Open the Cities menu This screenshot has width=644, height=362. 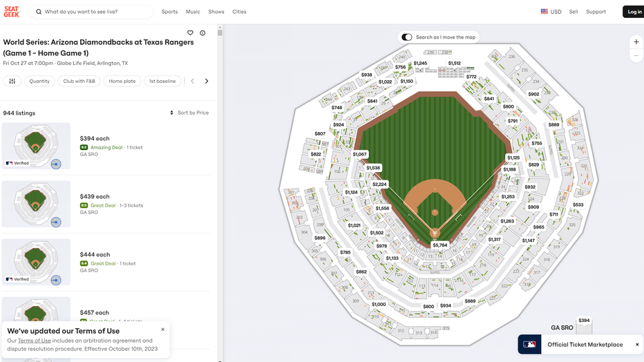239,12
